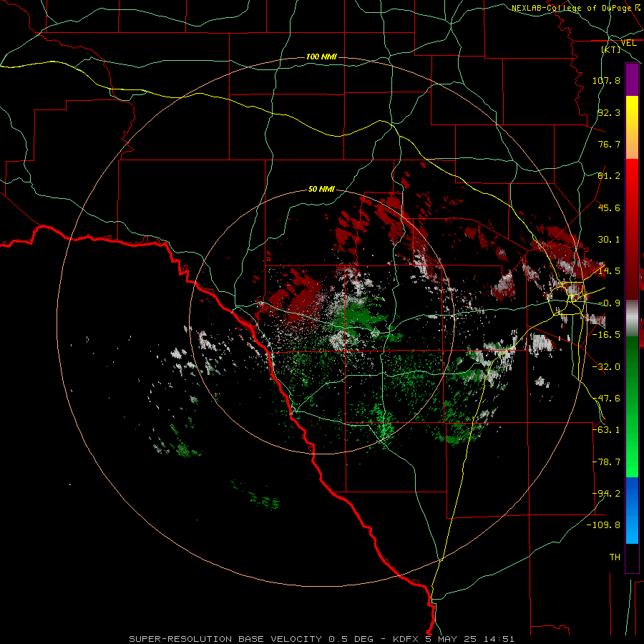The width and height of the screenshot is (644, 644).
Task: Click the -78.7 velocity scale value
Action: tap(606, 462)
